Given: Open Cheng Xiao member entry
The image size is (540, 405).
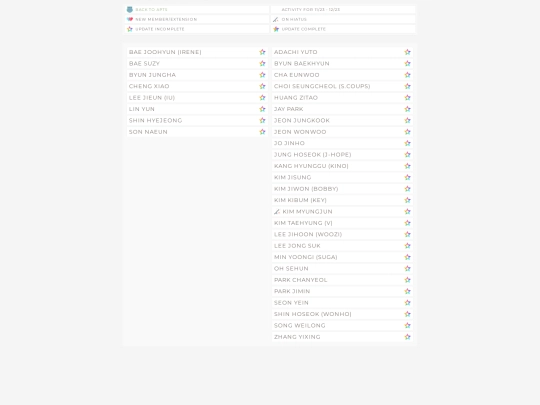Looking at the screenshot, I should 197,86.
